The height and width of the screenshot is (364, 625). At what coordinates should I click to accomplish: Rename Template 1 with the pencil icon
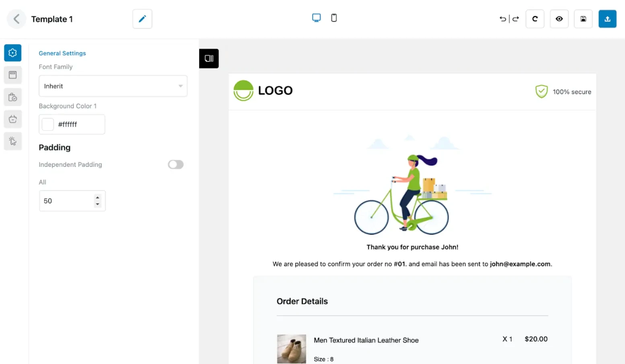[142, 18]
